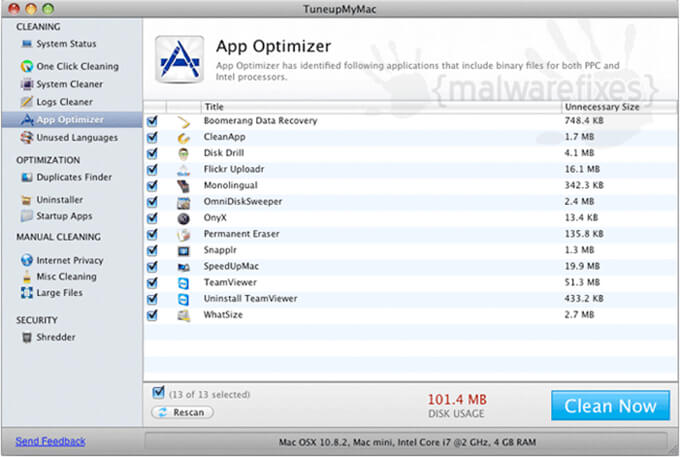Uncheck Uninstall TeamViewer checkbox
680x457 pixels.
(x=152, y=299)
